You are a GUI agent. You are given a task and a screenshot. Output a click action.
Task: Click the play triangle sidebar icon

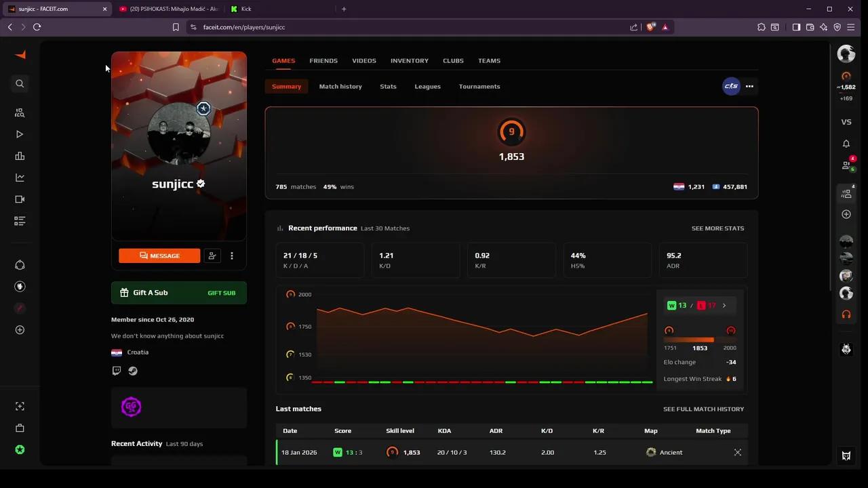[x=20, y=134]
